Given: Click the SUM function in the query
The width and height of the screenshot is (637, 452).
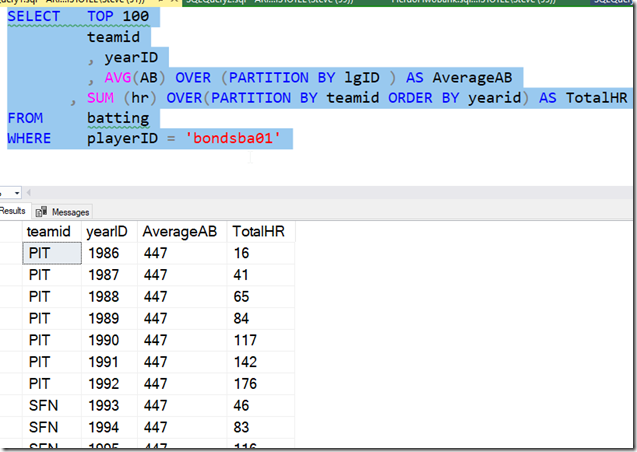Looking at the screenshot, I should click(x=100, y=98).
